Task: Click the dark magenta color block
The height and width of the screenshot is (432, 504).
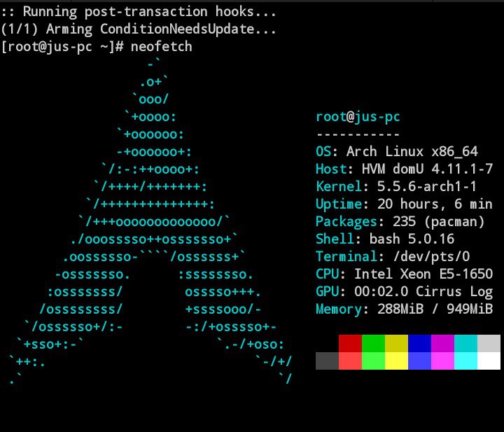Action: 442,343
